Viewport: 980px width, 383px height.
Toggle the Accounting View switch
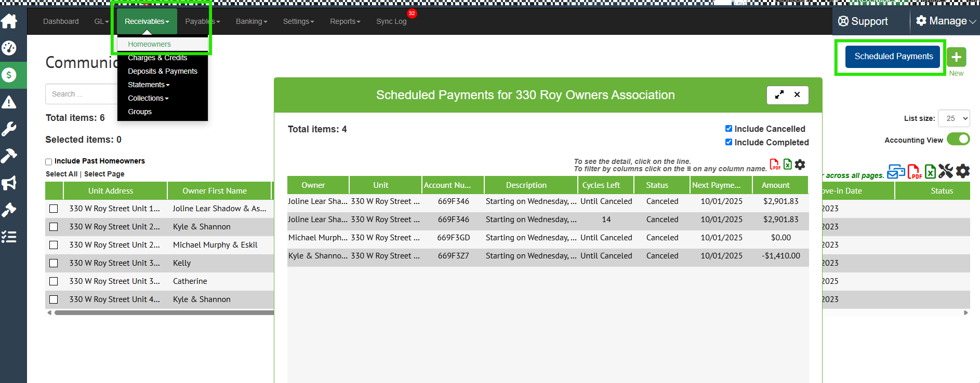tap(958, 139)
